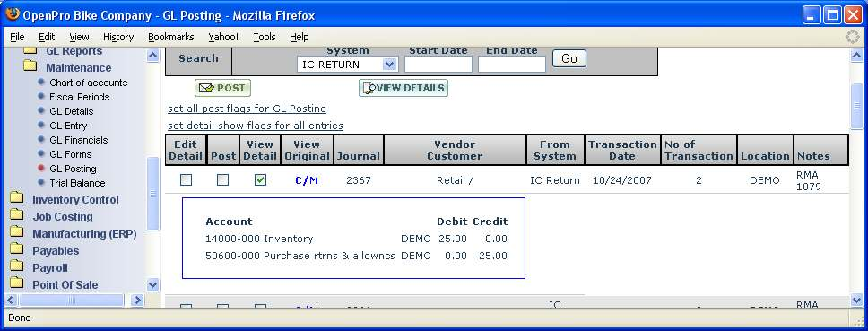The height and width of the screenshot is (331, 868).
Task: Click sidebar scroll down arrow
Action: [x=153, y=285]
